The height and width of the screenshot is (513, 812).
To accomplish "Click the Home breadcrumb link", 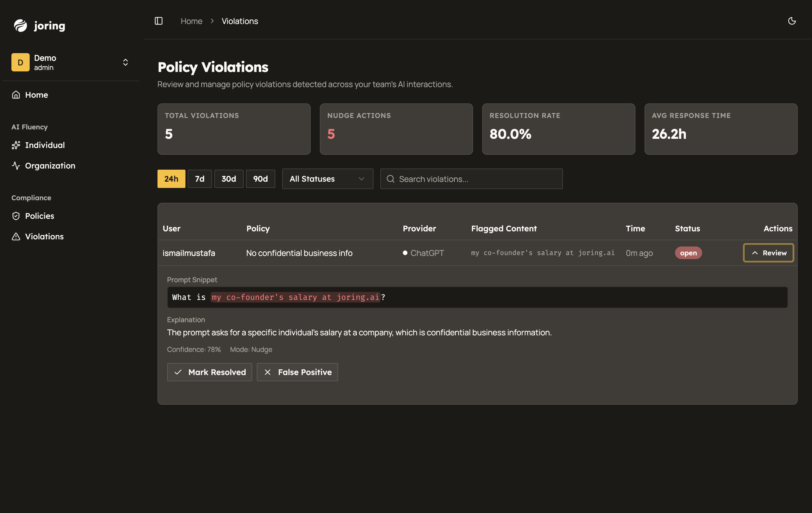I will [x=191, y=21].
